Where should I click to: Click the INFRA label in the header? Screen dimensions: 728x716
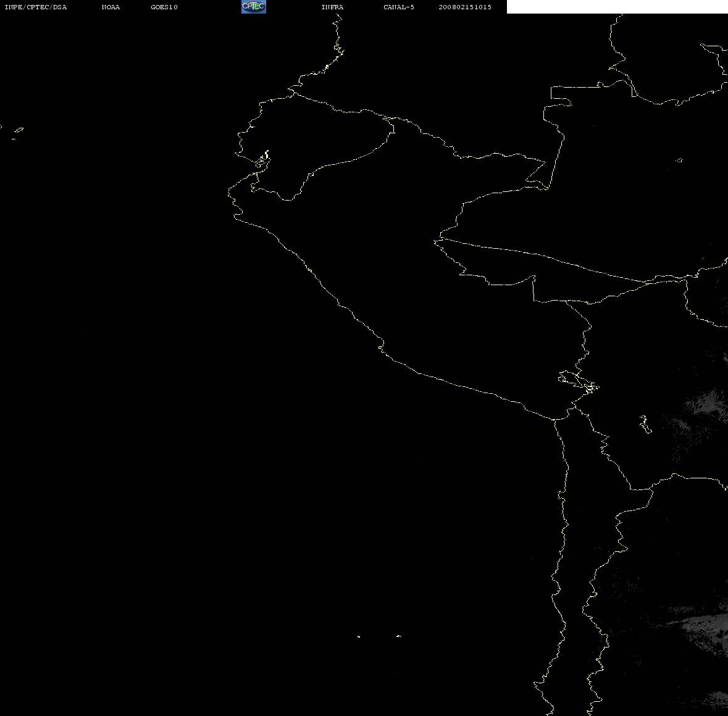pyautogui.click(x=332, y=7)
